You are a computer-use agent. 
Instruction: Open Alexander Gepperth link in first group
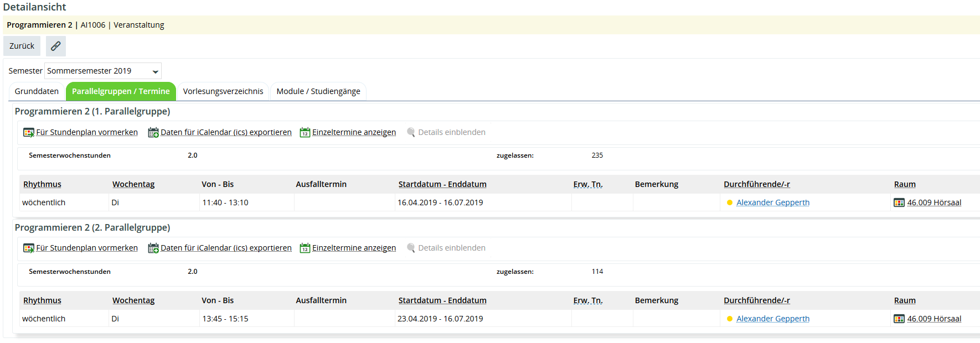tap(772, 202)
